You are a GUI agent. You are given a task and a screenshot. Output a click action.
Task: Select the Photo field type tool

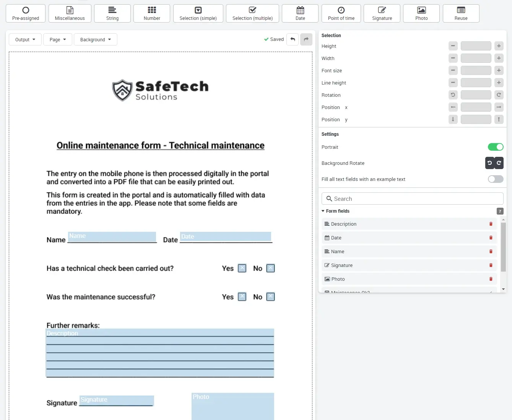[421, 13]
